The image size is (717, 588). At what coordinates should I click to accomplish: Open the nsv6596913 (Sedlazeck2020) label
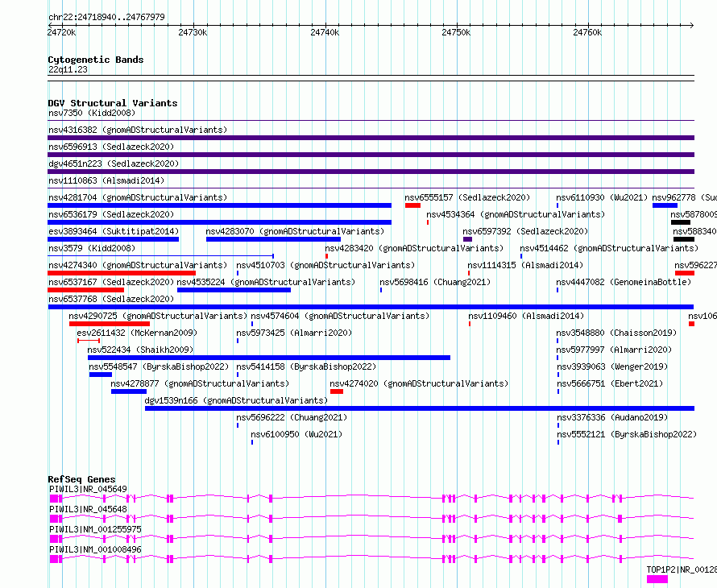[x=111, y=147]
